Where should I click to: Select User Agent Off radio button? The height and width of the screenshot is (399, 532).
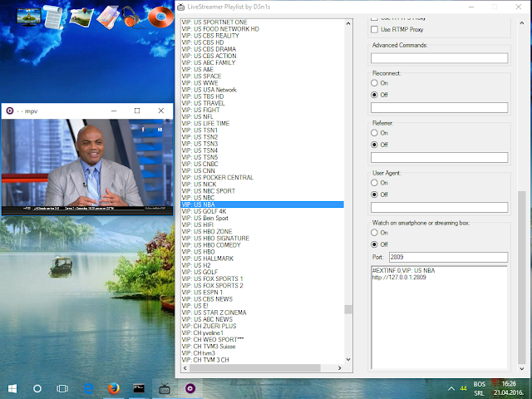coord(374,195)
